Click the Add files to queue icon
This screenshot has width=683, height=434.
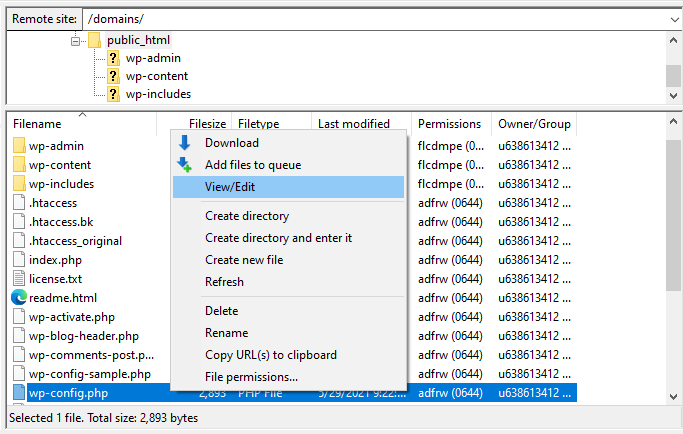pyautogui.click(x=184, y=165)
